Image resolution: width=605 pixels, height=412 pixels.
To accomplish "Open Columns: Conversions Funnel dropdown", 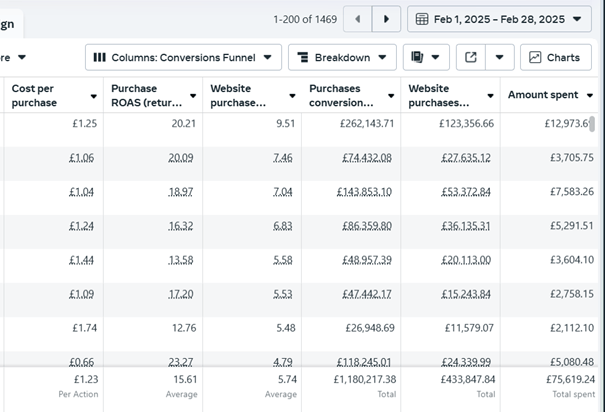I will coord(181,57).
